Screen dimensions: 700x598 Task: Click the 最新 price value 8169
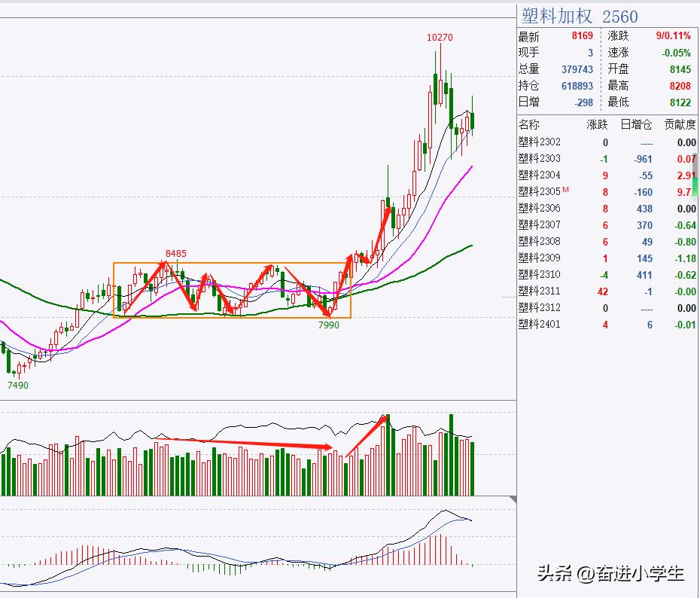(582, 35)
